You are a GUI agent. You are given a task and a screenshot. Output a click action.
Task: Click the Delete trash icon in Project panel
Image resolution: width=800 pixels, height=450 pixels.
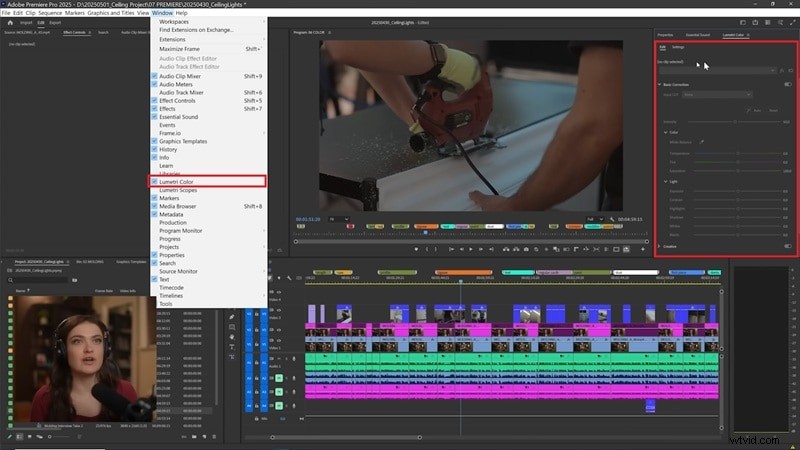tap(214, 437)
